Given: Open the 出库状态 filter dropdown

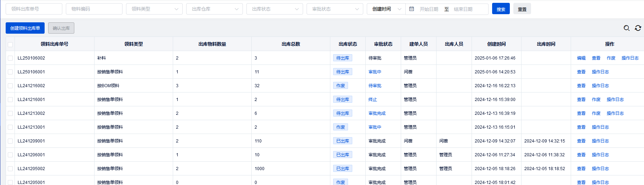Looking at the screenshot, I should pos(275,9).
